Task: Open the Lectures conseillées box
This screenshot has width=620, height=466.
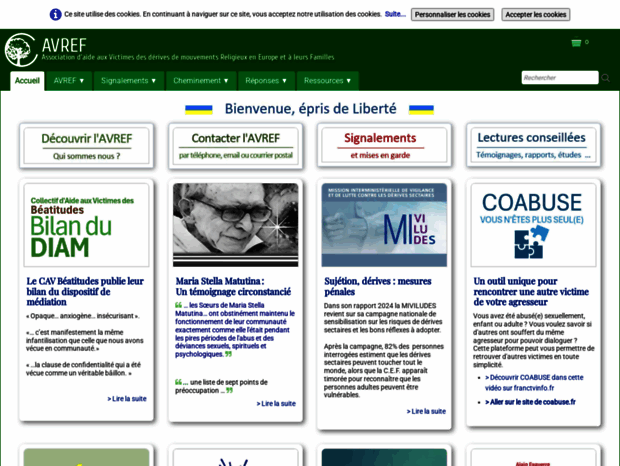Action: click(x=533, y=145)
